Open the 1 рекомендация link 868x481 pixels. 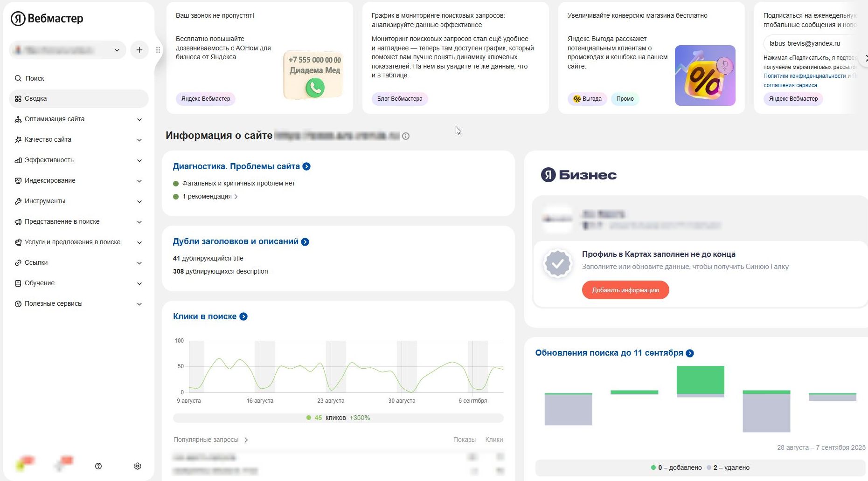click(210, 197)
